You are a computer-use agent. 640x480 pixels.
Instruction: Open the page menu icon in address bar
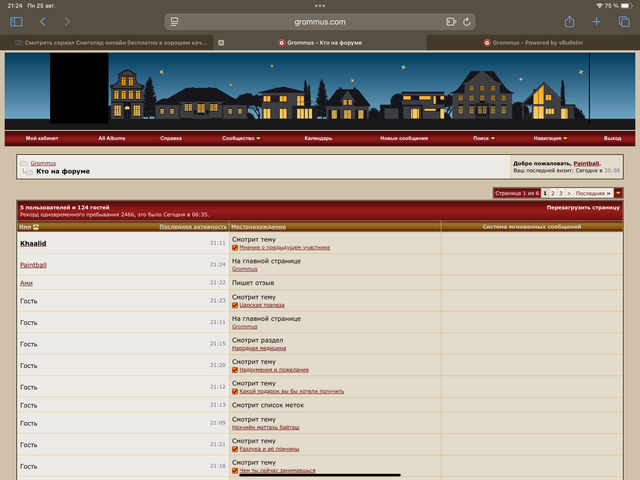coord(174,22)
